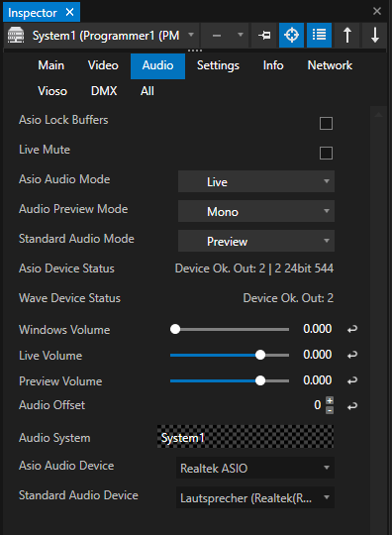The width and height of the screenshot is (392, 535).
Task: Click the down arrow navigation icon
Action: pyautogui.click(x=375, y=35)
